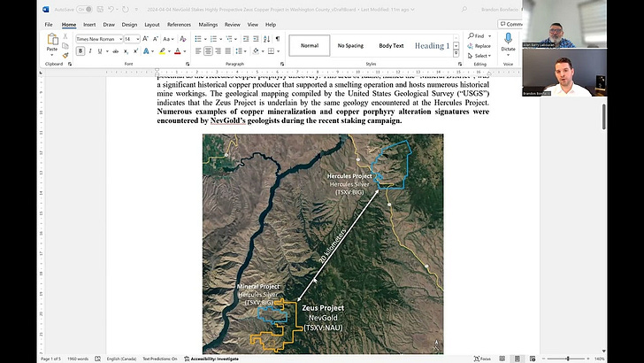This screenshot has width=644, height=363.
Task: Open the Borders dropdown arrow
Action: tap(278, 51)
